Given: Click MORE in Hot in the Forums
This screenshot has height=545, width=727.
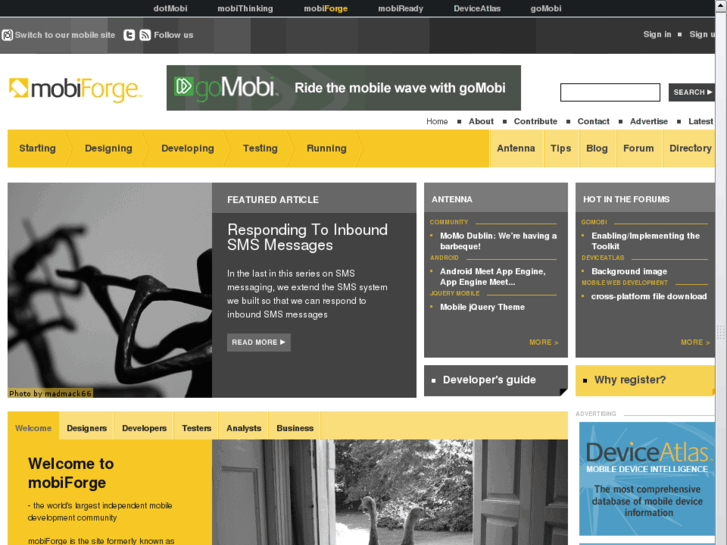Looking at the screenshot, I should click(695, 342).
